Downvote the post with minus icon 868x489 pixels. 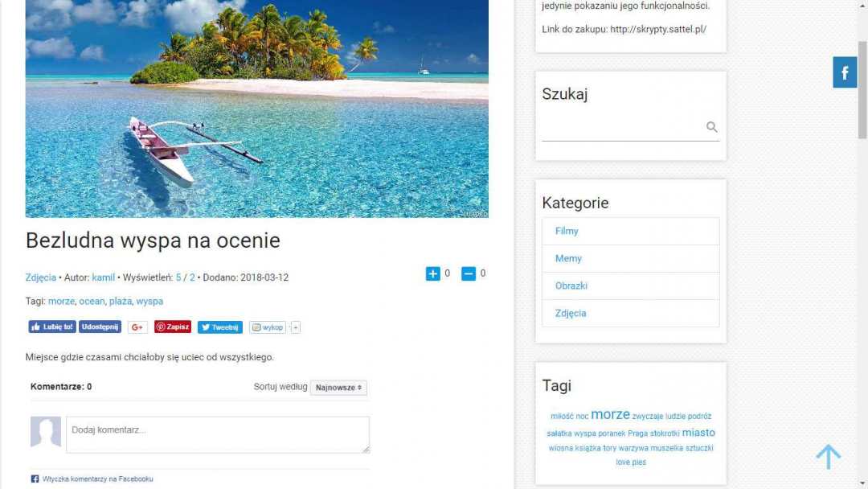(x=469, y=273)
